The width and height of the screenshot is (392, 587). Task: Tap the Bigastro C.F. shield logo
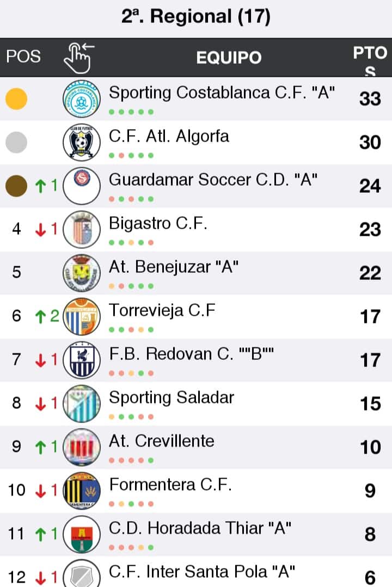(82, 229)
